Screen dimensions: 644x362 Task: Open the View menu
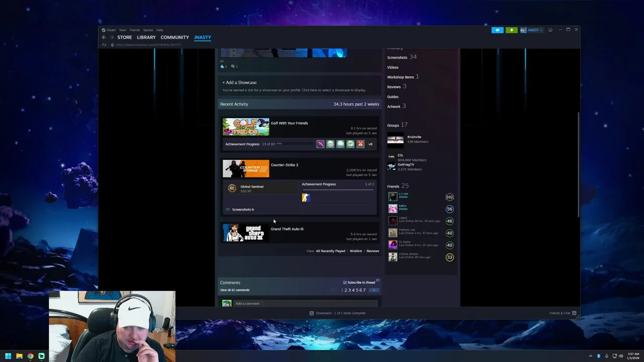pyautogui.click(x=123, y=30)
